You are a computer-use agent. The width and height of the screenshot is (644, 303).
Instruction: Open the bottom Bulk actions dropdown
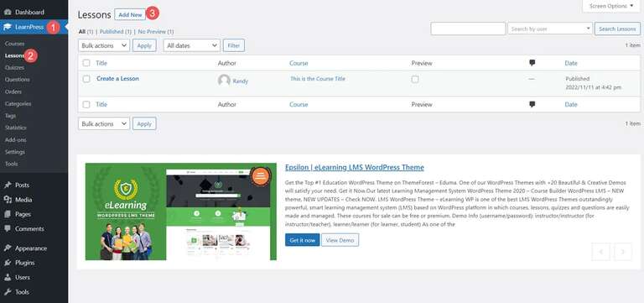(x=104, y=123)
